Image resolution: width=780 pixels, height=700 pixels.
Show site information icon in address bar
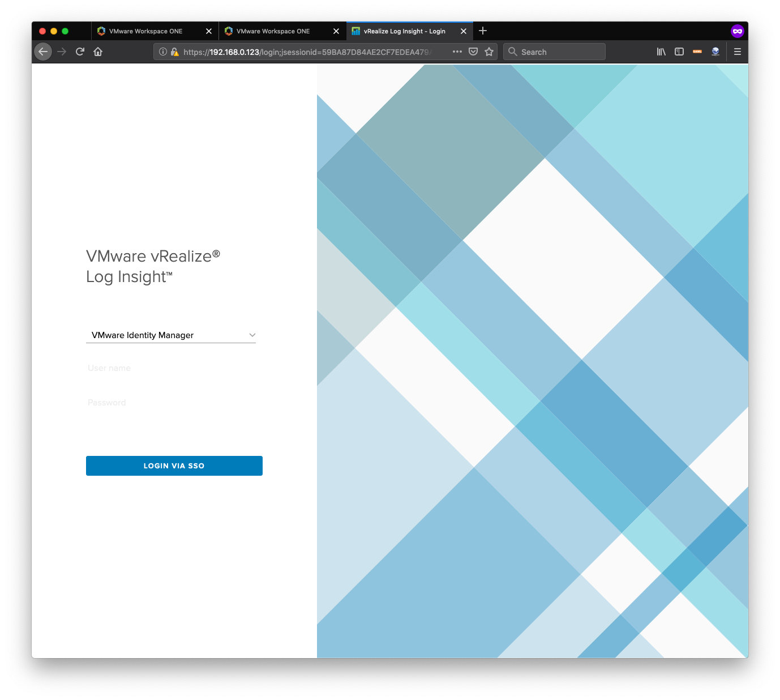tap(163, 52)
